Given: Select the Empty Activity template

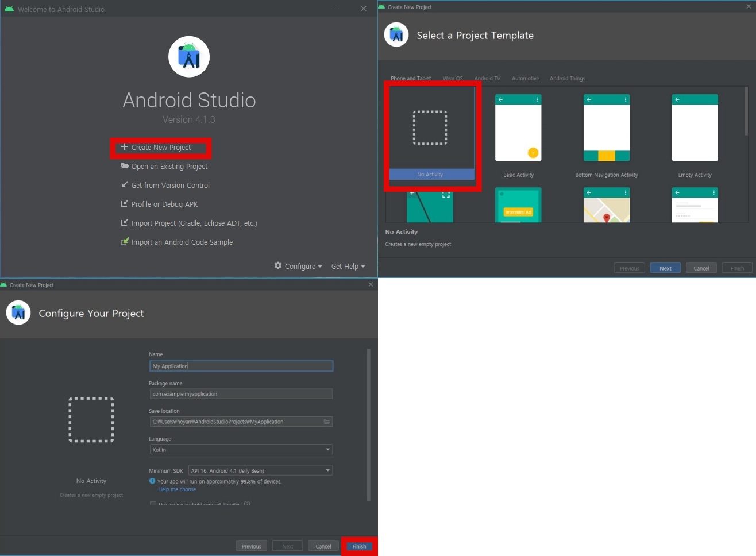Looking at the screenshot, I should [695, 137].
